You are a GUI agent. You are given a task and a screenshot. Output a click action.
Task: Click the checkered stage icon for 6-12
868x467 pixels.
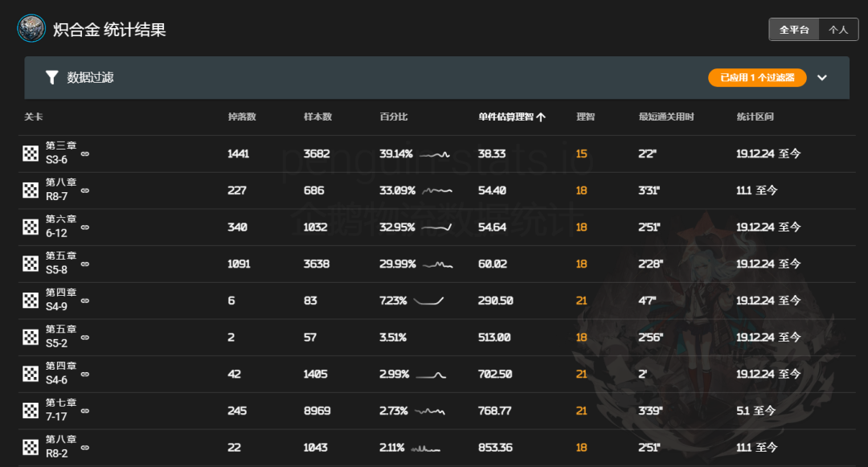(31, 227)
